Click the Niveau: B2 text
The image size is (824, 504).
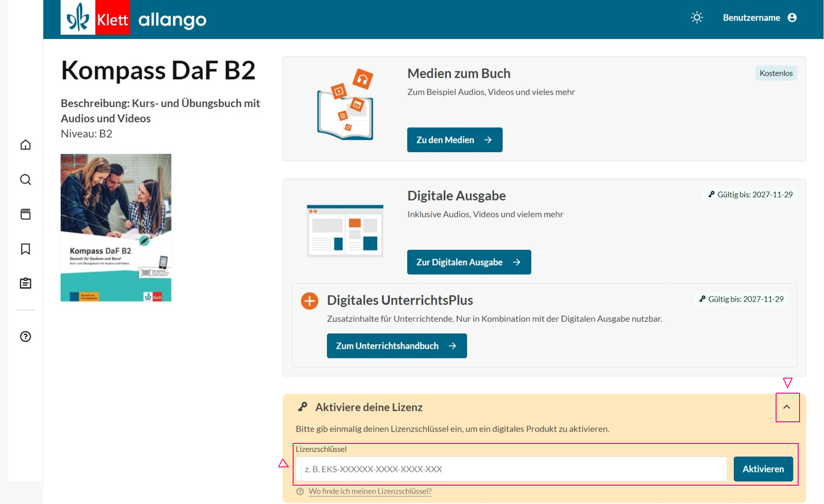click(86, 134)
